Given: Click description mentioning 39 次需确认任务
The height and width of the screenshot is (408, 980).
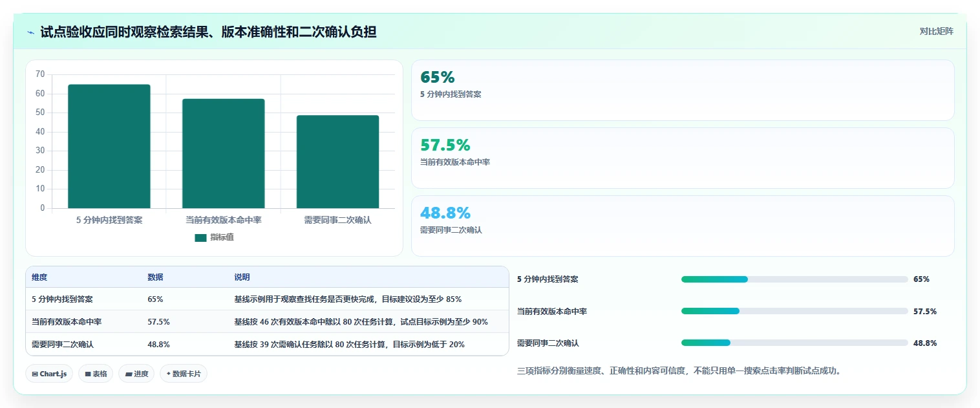Looking at the screenshot, I should [x=349, y=344].
